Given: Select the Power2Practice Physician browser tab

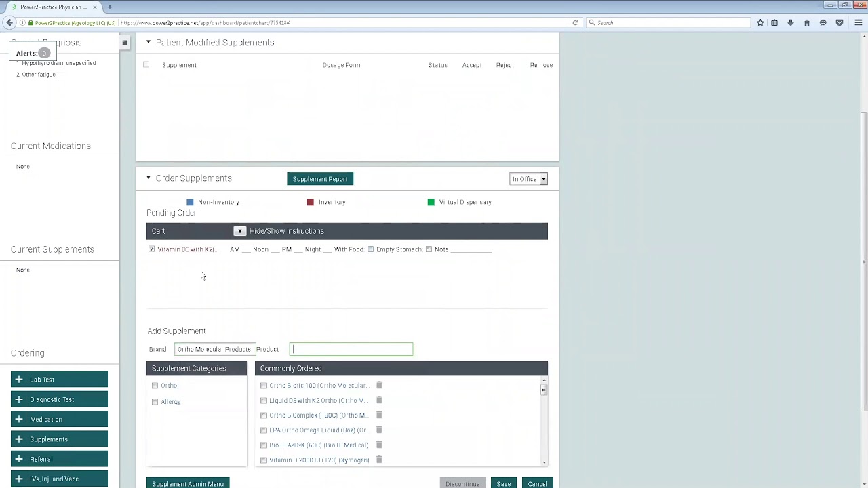Looking at the screenshot, I should click(52, 7).
